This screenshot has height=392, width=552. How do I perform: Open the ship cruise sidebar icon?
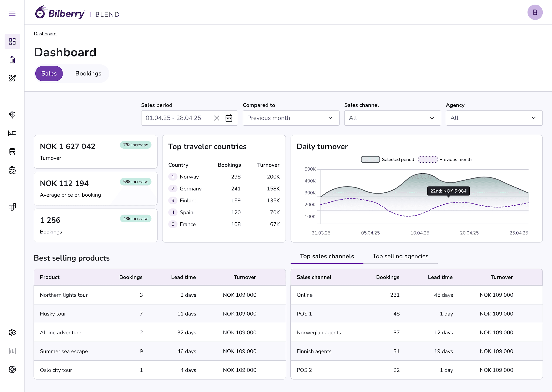coord(12,170)
